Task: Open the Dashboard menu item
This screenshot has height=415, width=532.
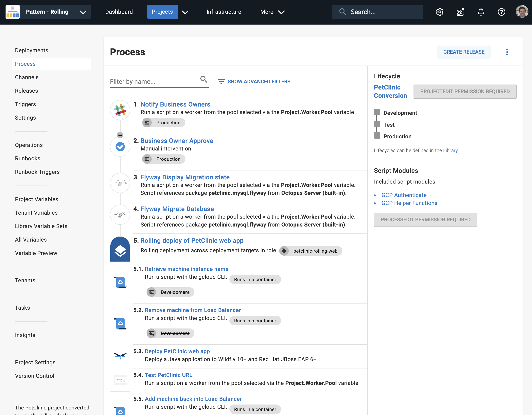Action: pos(119,12)
